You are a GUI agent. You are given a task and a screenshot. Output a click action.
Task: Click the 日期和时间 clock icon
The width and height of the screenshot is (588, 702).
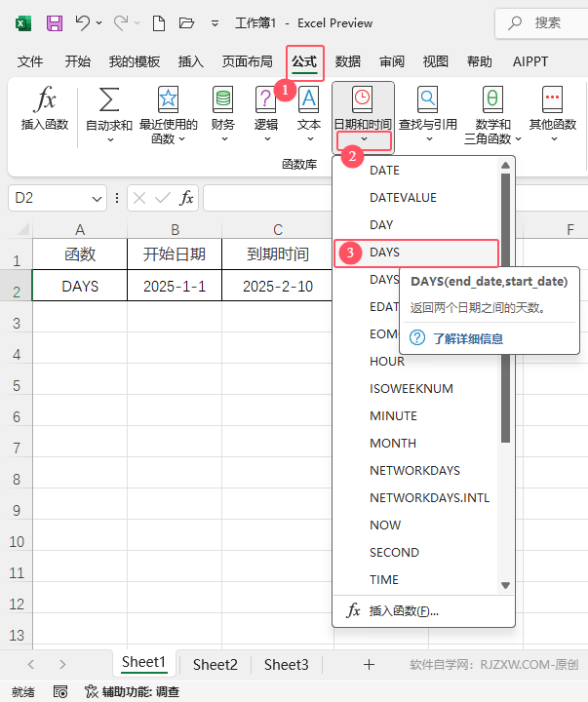(363, 99)
